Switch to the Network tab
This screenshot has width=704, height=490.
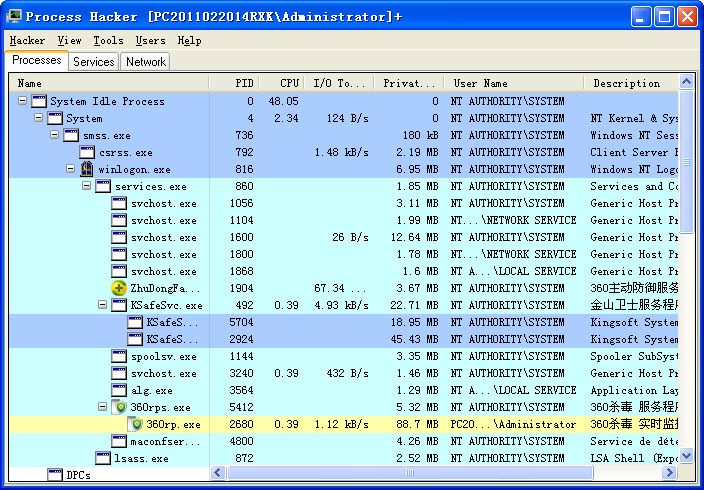pyautogui.click(x=145, y=62)
